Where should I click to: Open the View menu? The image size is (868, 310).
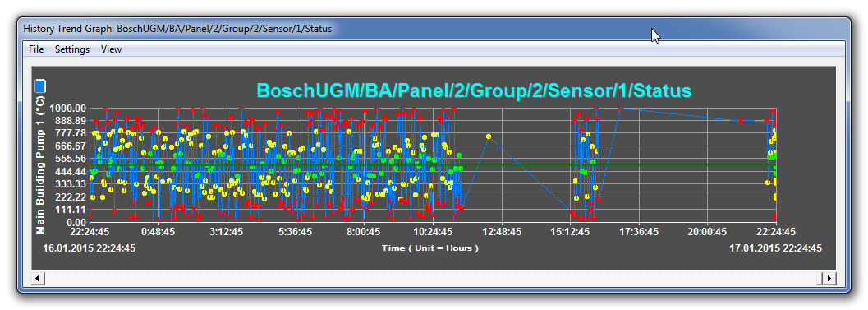[x=111, y=49]
